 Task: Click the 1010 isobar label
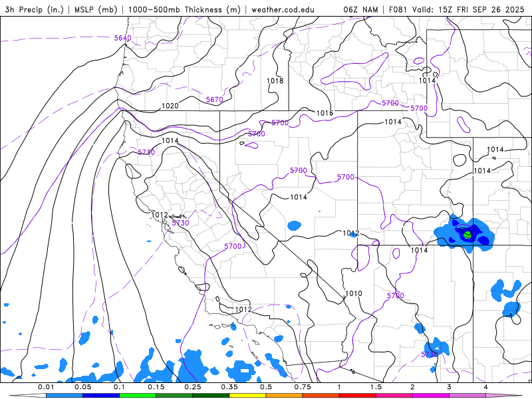[x=354, y=293]
